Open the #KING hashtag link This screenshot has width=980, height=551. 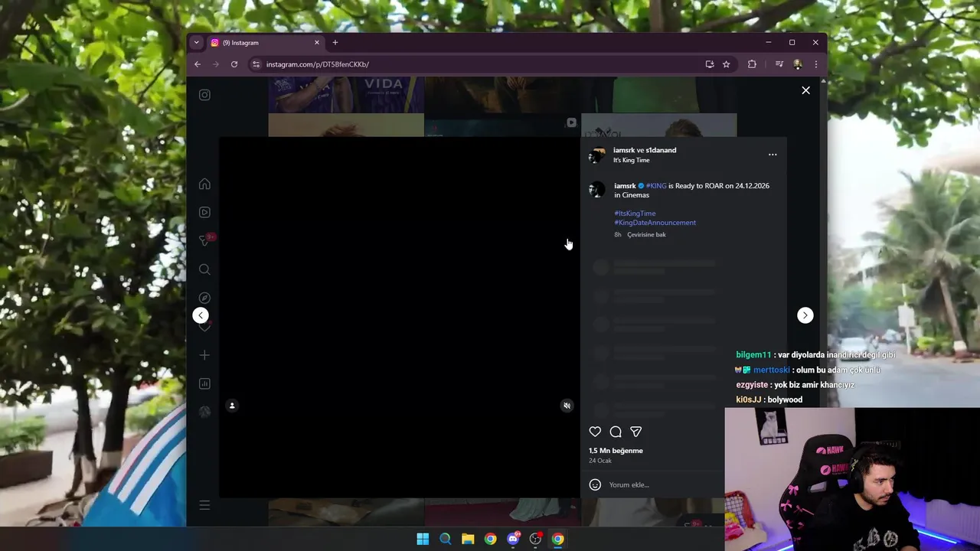[656, 186]
